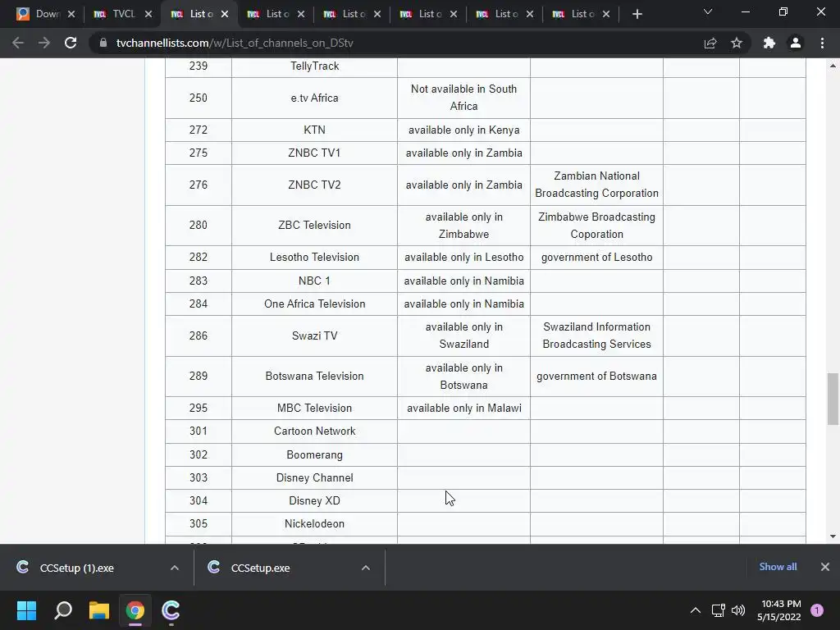This screenshot has width=840, height=630.
Task: Click the 'ZNBC TV1' cell
Action: coord(314,153)
